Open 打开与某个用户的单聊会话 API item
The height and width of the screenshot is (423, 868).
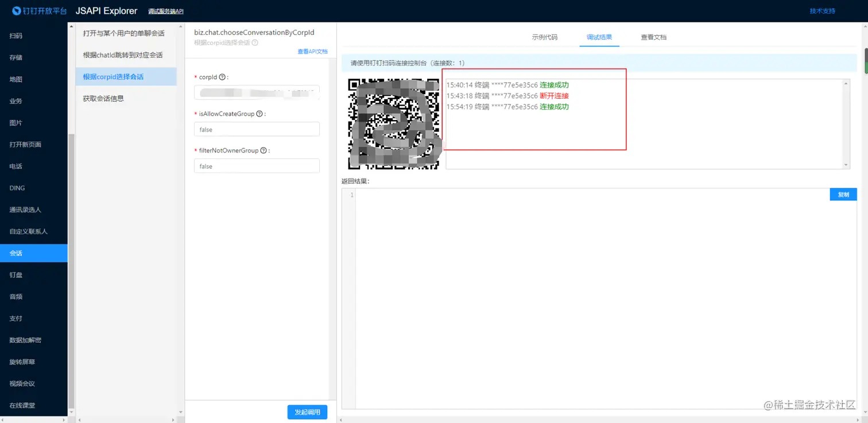coord(126,33)
